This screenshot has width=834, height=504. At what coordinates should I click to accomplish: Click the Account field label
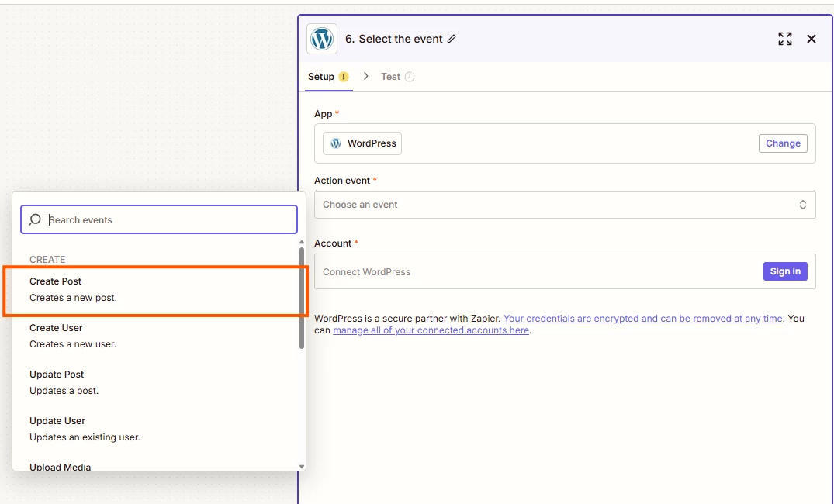[333, 243]
